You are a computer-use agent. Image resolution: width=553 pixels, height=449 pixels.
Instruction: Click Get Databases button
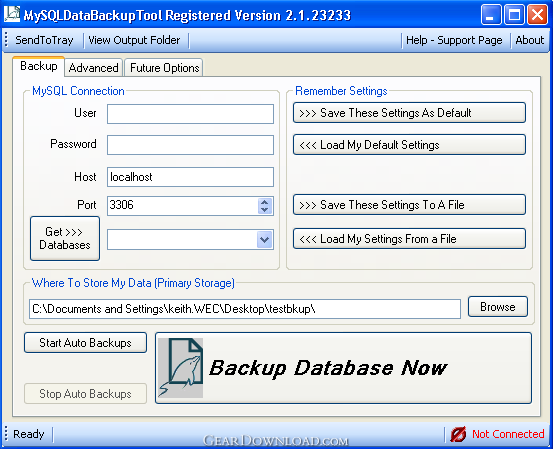65,238
